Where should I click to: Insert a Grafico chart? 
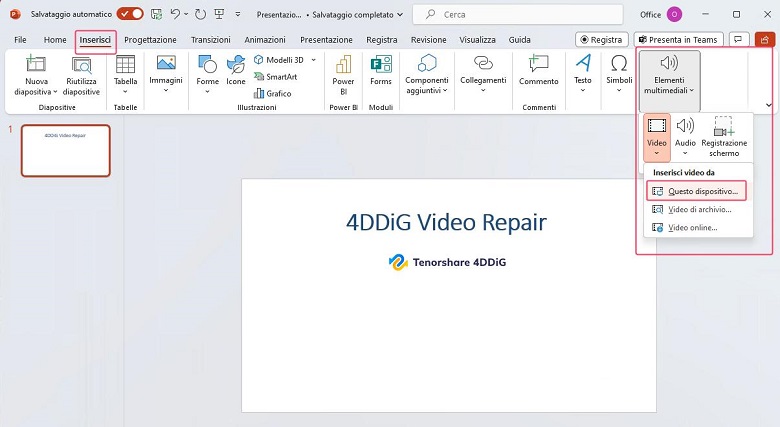[x=273, y=93]
